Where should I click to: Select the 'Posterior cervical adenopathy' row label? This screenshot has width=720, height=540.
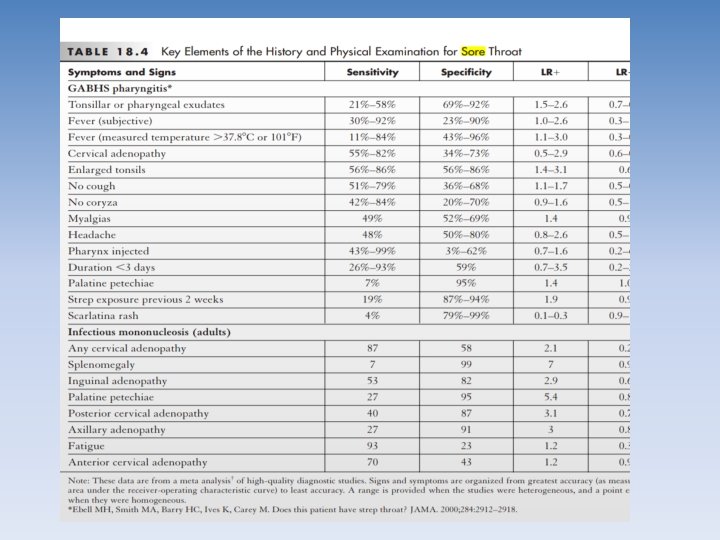139,414
